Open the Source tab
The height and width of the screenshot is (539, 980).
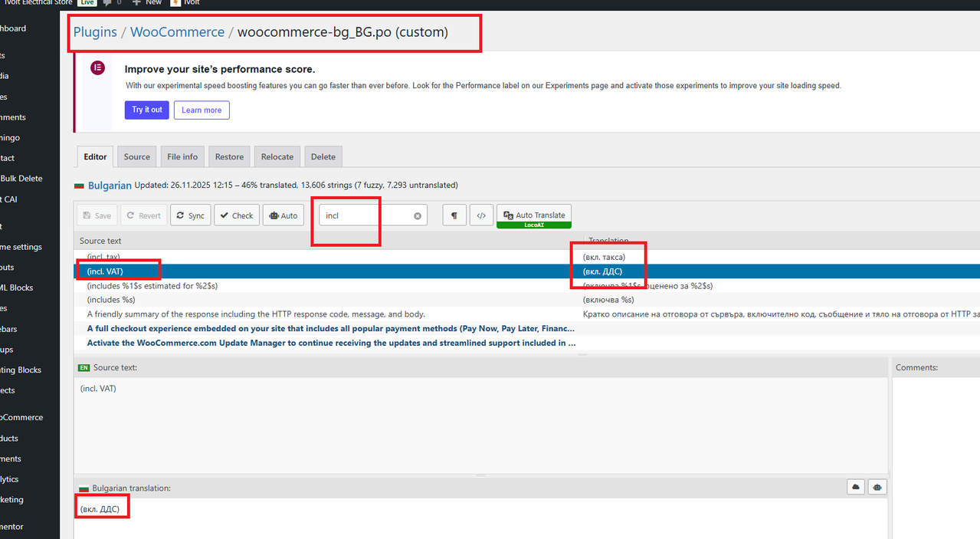coord(137,156)
